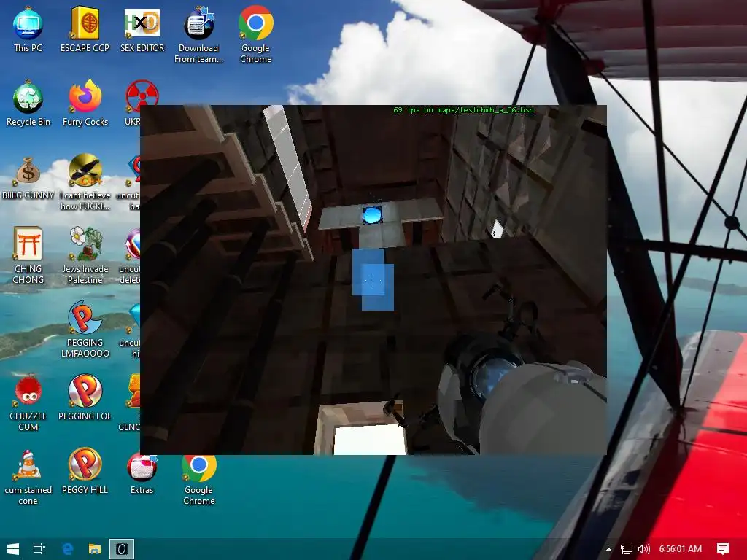Activate the running game's taskbar button
The height and width of the screenshot is (560, 747).
tap(122, 549)
